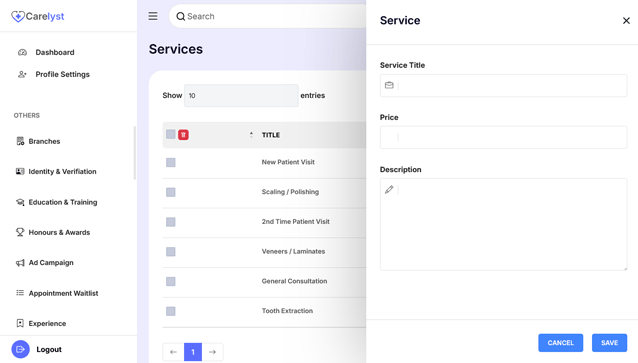The image size is (638, 363).
Task: Click the New Patient Visit title
Action: tap(288, 162)
